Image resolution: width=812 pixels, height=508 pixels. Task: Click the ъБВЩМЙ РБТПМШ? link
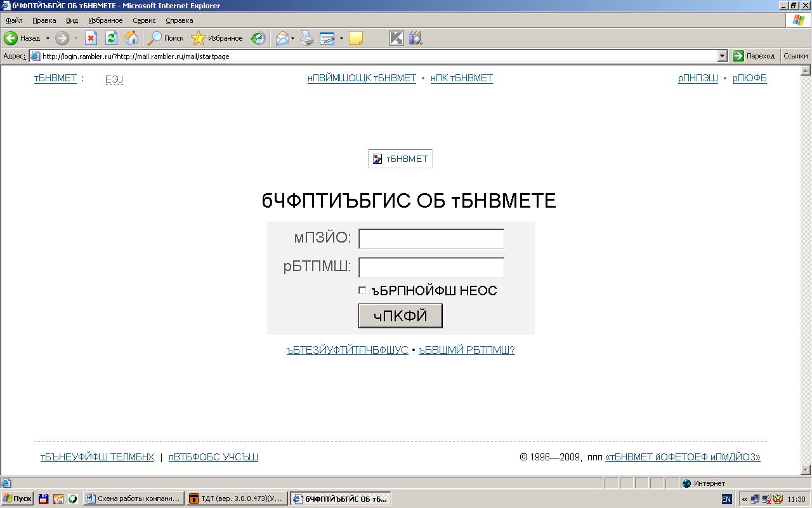coord(467,350)
